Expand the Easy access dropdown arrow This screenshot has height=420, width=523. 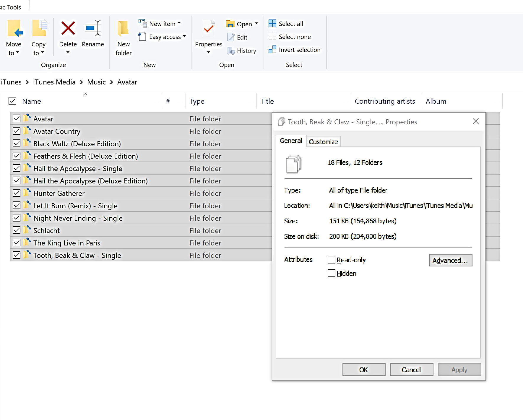click(184, 36)
